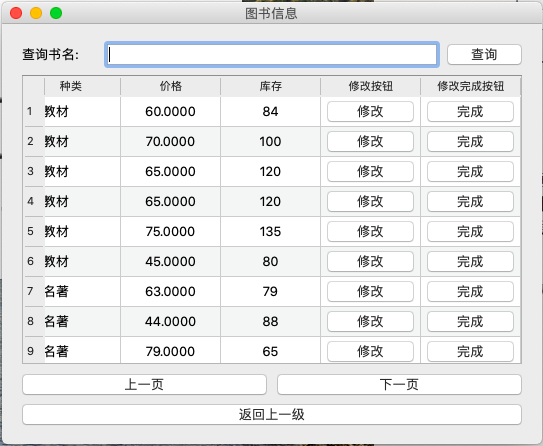Click 完成 button in row 5
Screen dimensions: 543x446
pyautogui.click(x=470, y=231)
